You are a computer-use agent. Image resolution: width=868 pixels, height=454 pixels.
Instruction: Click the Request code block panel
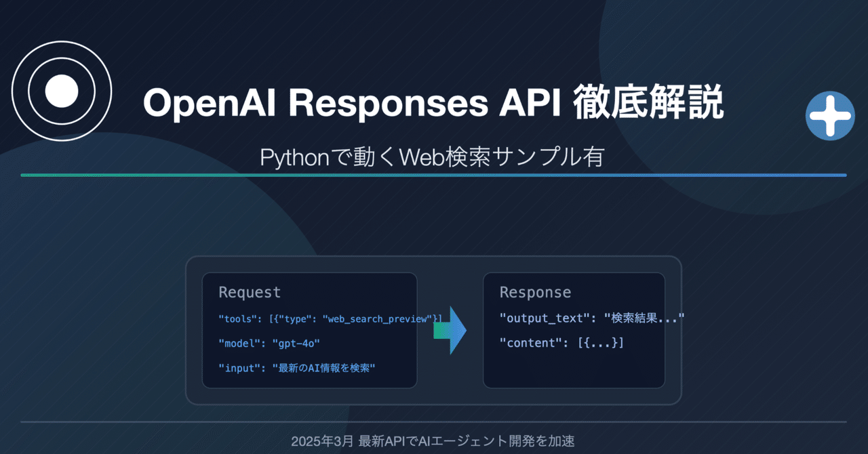[309, 330]
